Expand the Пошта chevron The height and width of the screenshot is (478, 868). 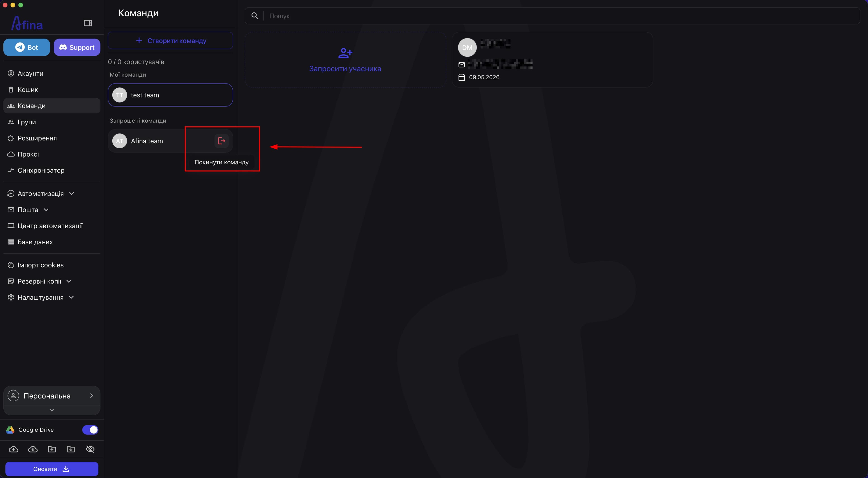46,210
